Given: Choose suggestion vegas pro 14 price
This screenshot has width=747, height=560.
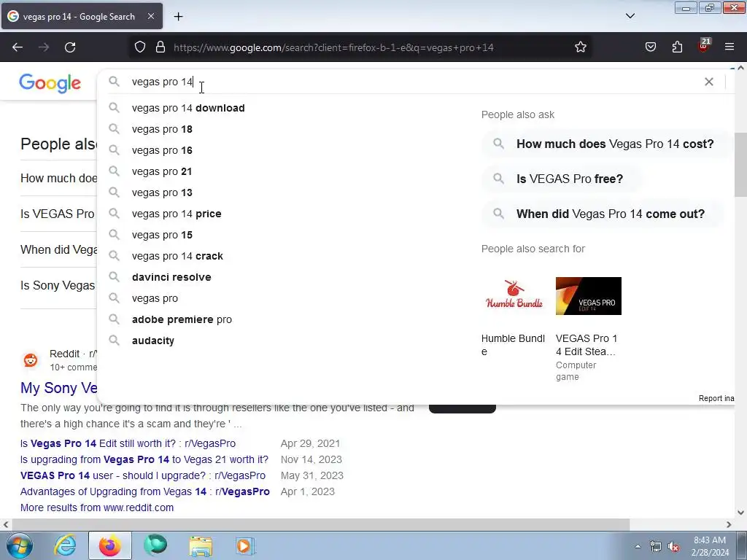Looking at the screenshot, I should (x=177, y=214).
